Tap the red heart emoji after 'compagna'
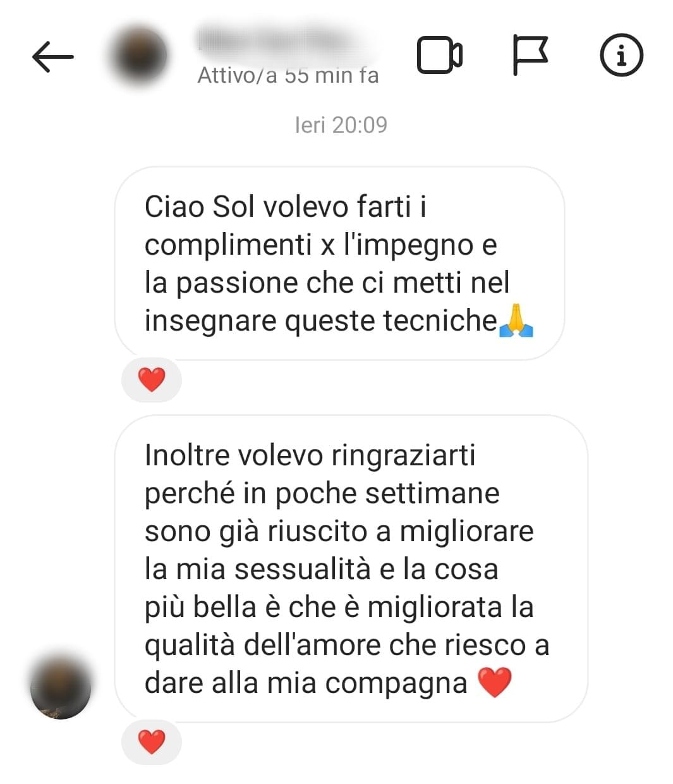The height and width of the screenshot is (784, 673). click(x=494, y=683)
